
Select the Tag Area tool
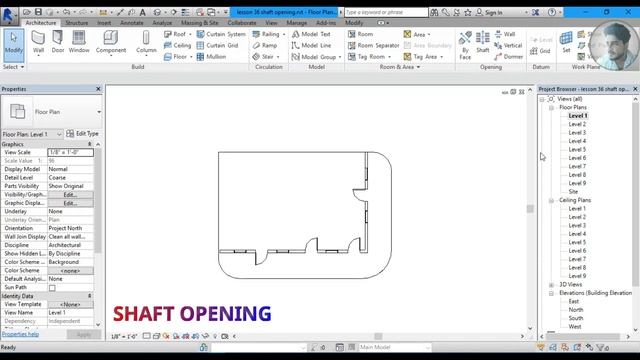click(x=420, y=57)
